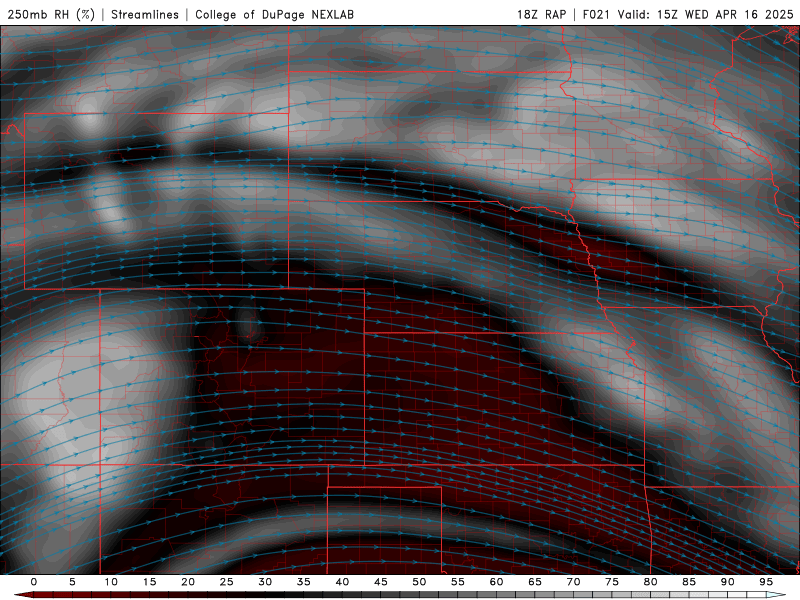Screen dimensions: 800x600
Task: Click the 60 value on the color scale
Action: [x=496, y=582]
